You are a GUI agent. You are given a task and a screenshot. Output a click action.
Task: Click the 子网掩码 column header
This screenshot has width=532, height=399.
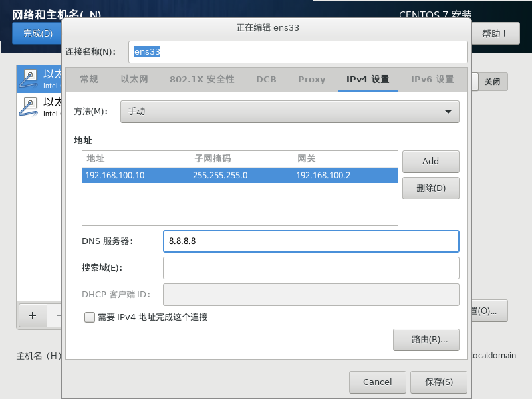[x=241, y=159]
